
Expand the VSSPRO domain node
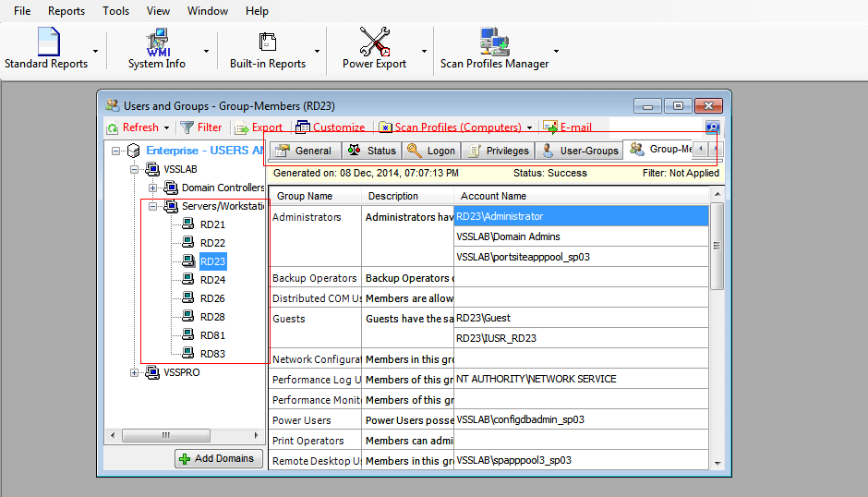pos(134,373)
